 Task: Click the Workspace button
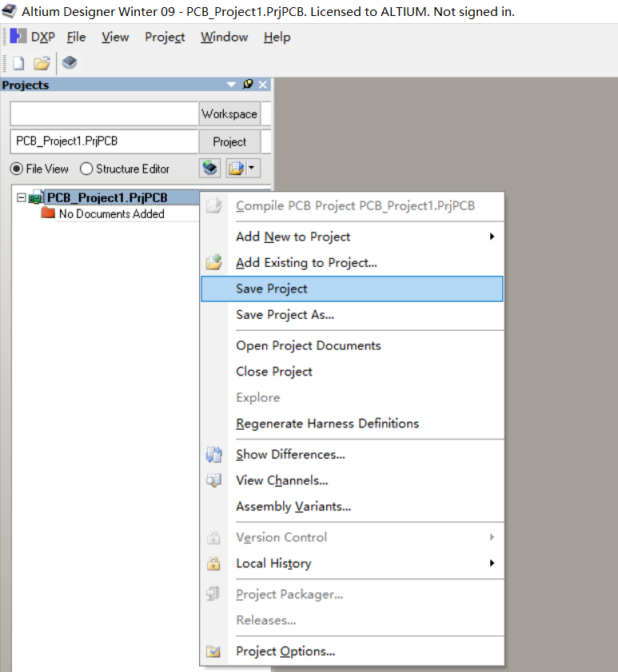point(229,114)
